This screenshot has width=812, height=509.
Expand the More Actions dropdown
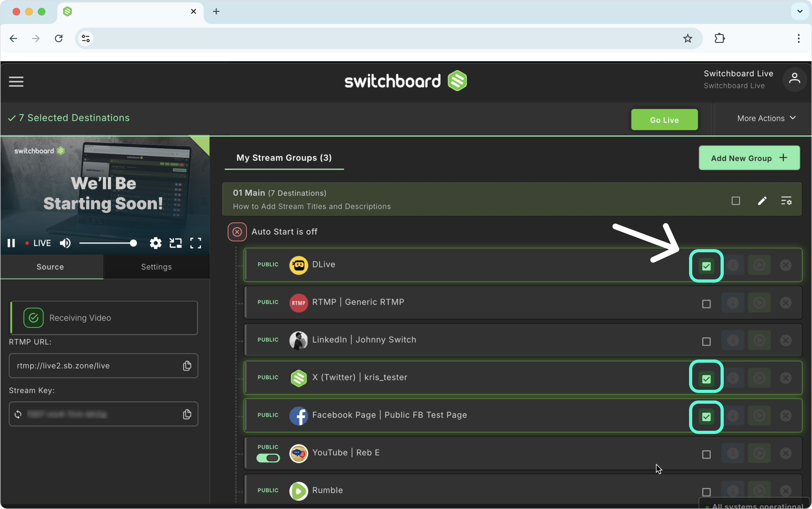pyautogui.click(x=766, y=118)
